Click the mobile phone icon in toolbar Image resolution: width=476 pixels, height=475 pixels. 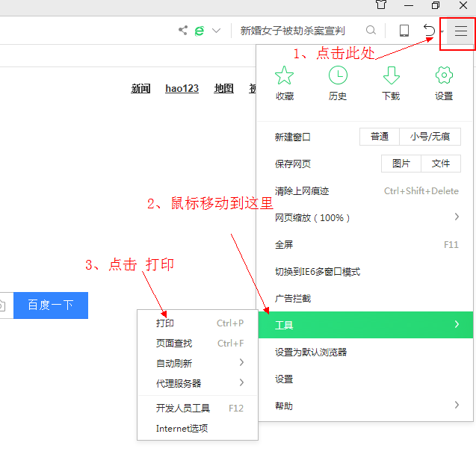[404, 31]
